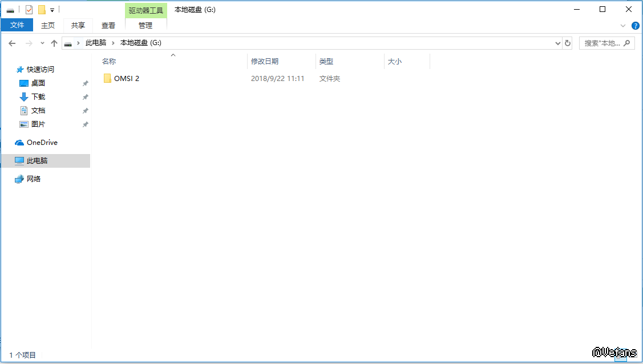Click the 文件夹 type cell

point(330,79)
